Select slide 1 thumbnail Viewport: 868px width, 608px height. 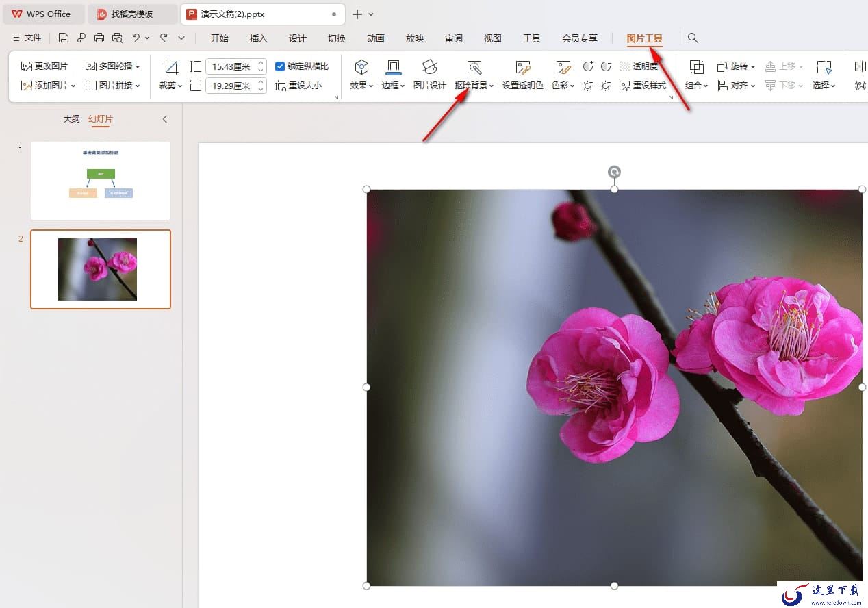coord(101,181)
